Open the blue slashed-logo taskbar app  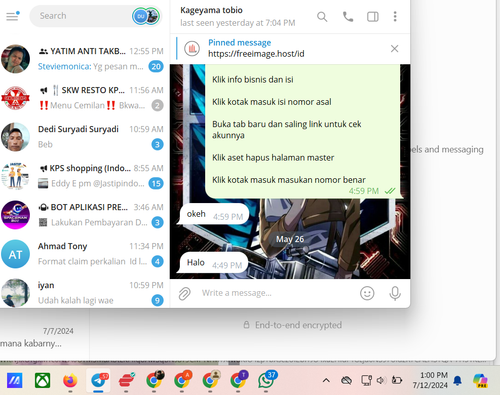pyautogui.click(x=14, y=380)
